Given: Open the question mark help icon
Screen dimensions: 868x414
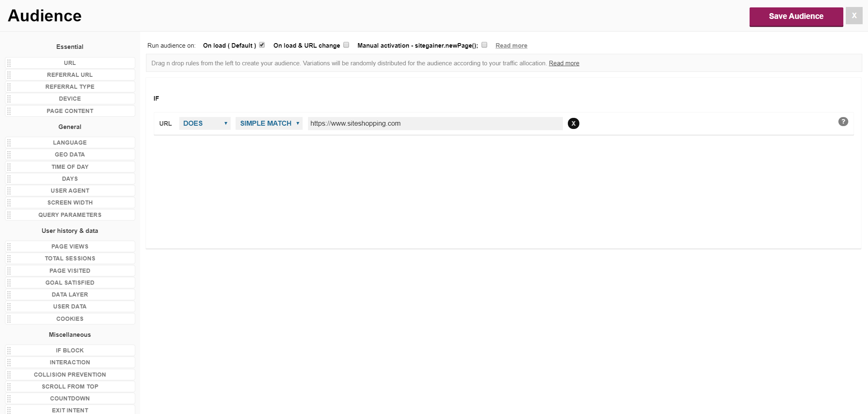Looking at the screenshot, I should [843, 122].
